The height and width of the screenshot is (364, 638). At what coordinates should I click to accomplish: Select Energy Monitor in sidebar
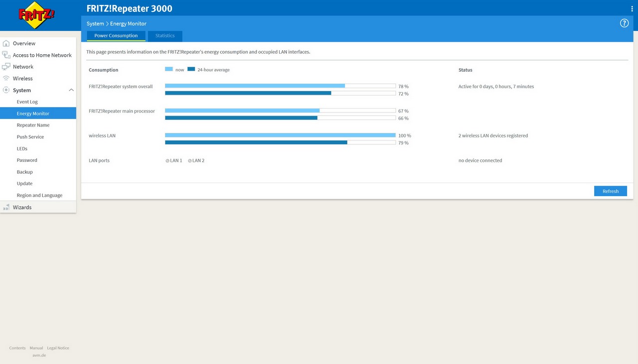tap(38, 114)
